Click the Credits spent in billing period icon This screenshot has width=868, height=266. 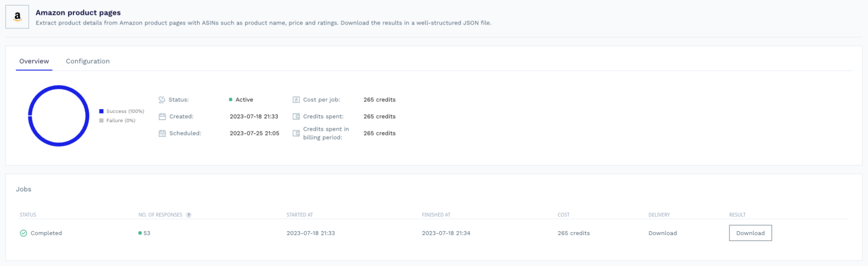[296, 133]
